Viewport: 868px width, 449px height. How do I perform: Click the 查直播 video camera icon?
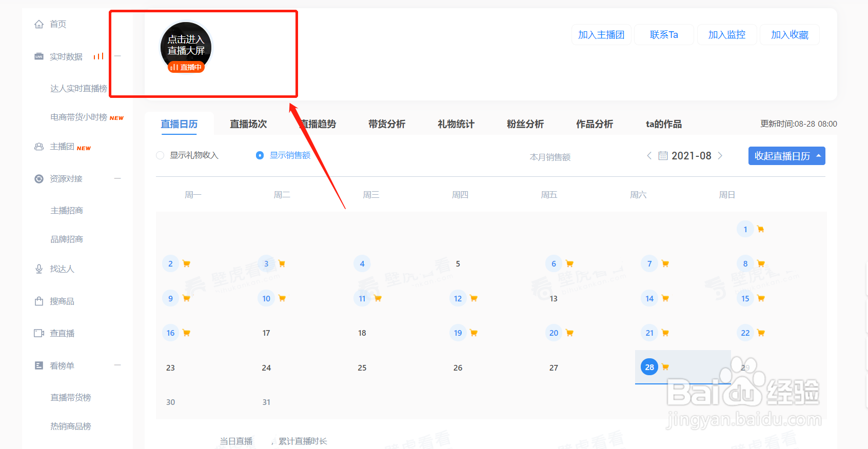tap(39, 333)
